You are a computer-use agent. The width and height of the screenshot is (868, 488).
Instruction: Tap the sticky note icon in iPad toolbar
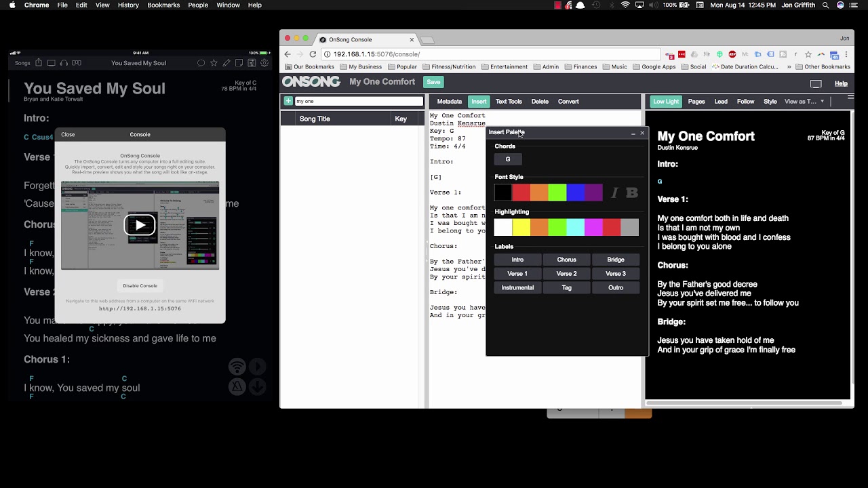pos(239,63)
